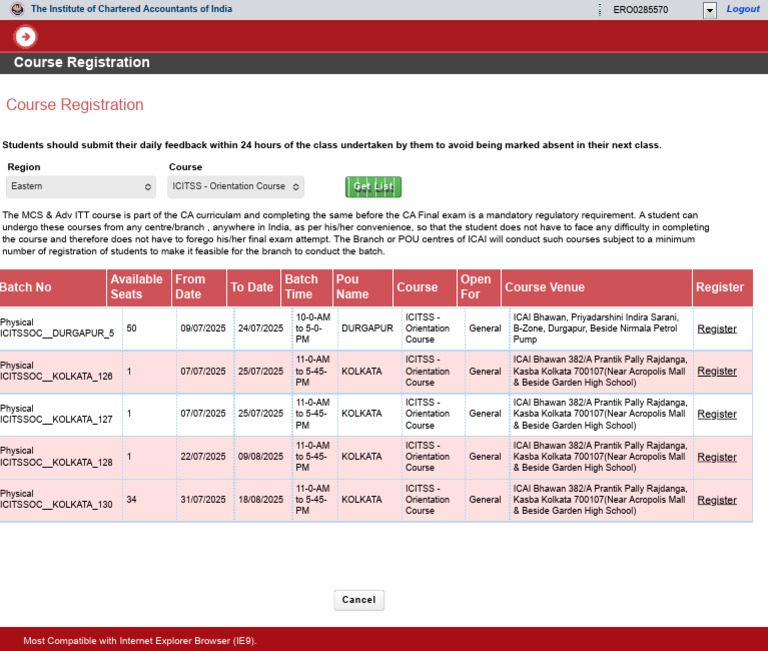Click the From Date column header
Screen dimensions: 768x651
199,287
